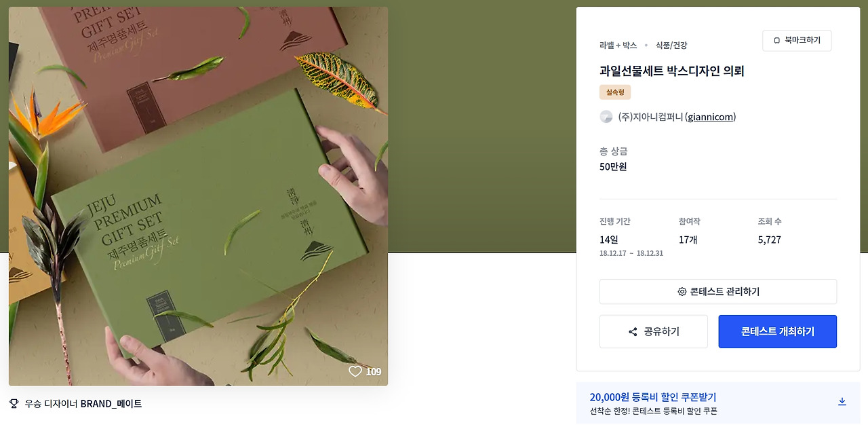Click the heart like icon on image
Image resolution: width=868 pixels, height=429 pixels.
coord(355,371)
